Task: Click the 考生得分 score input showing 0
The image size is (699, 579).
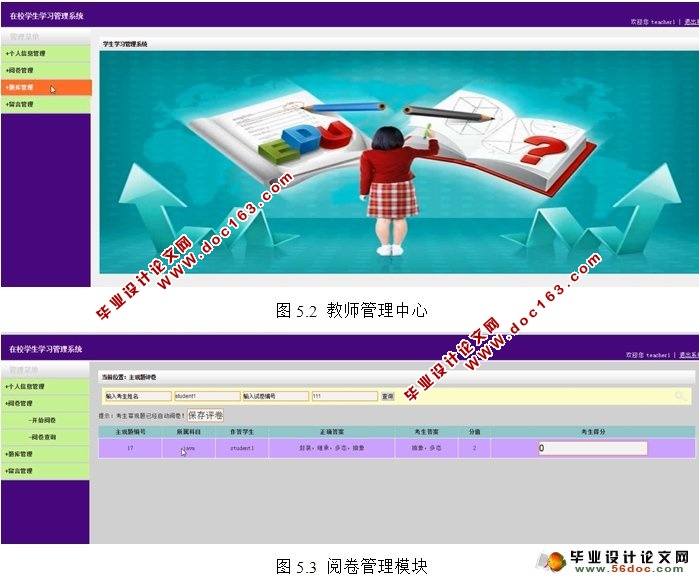Action: pyautogui.click(x=592, y=448)
